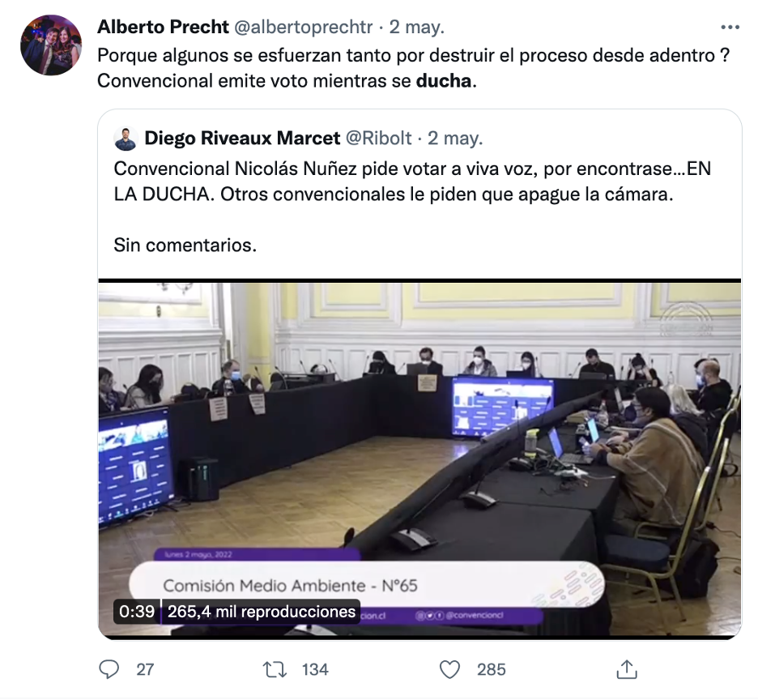Screen dimensions: 758x700
Task: Open Alberto's tweet date 2 may.
Action: pyautogui.click(x=417, y=27)
